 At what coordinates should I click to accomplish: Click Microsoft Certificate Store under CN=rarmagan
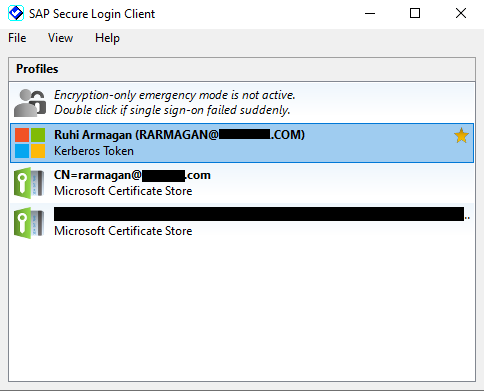(x=123, y=191)
